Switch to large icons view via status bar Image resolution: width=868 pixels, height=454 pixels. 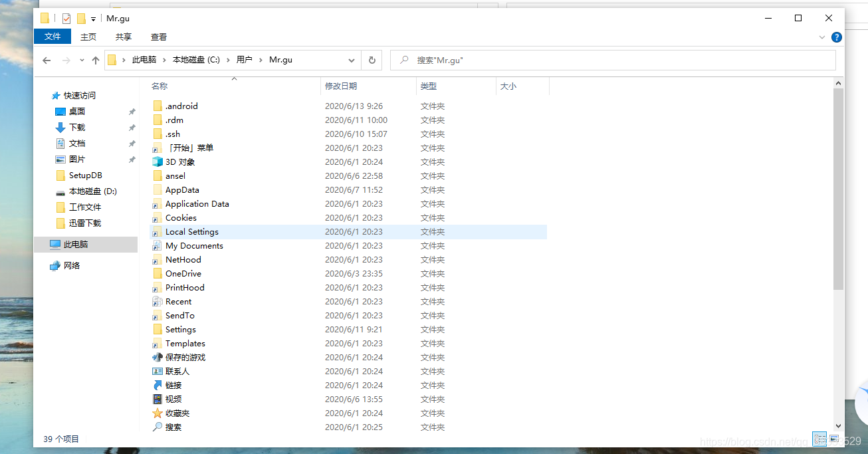833,439
